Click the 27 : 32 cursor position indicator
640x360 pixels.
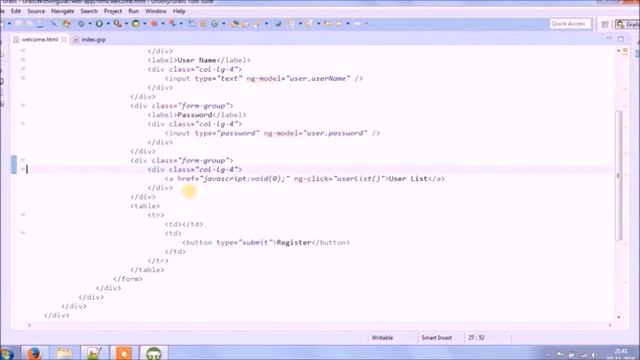point(476,338)
